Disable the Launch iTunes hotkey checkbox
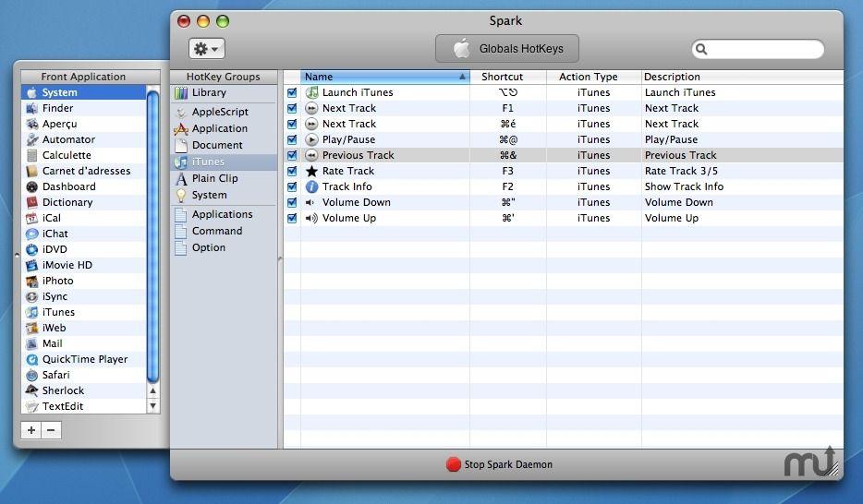Viewport: 863px width, 504px height. pos(292,92)
